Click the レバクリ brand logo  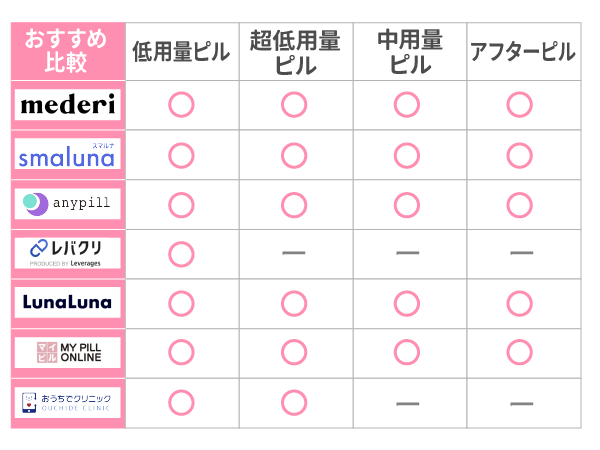click(68, 252)
